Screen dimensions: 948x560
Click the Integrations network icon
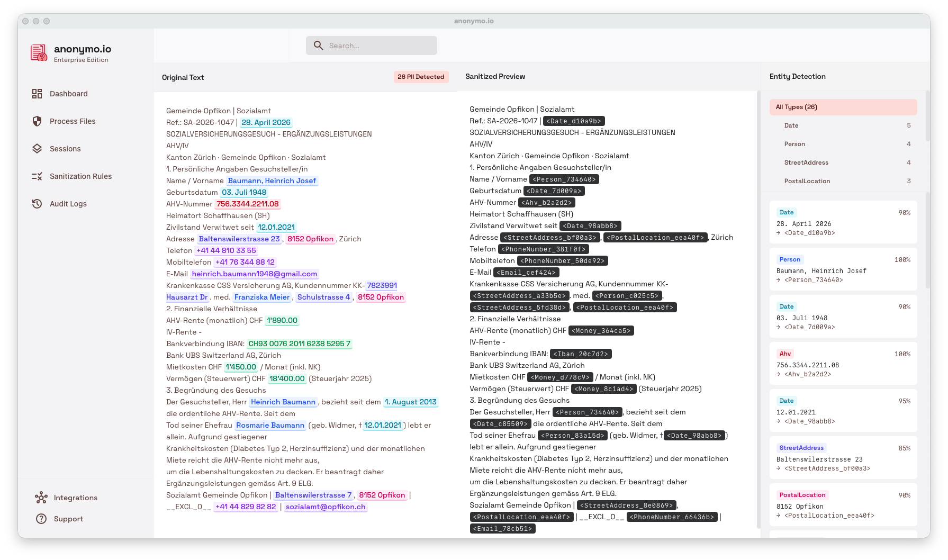tap(41, 498)
